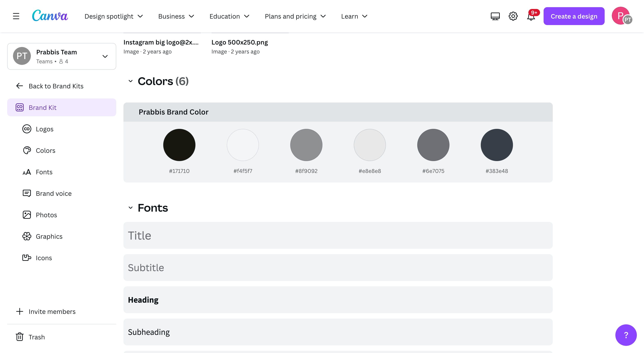
Task: Open Trash link in sidebar
Action: click(x=37, y=337)
